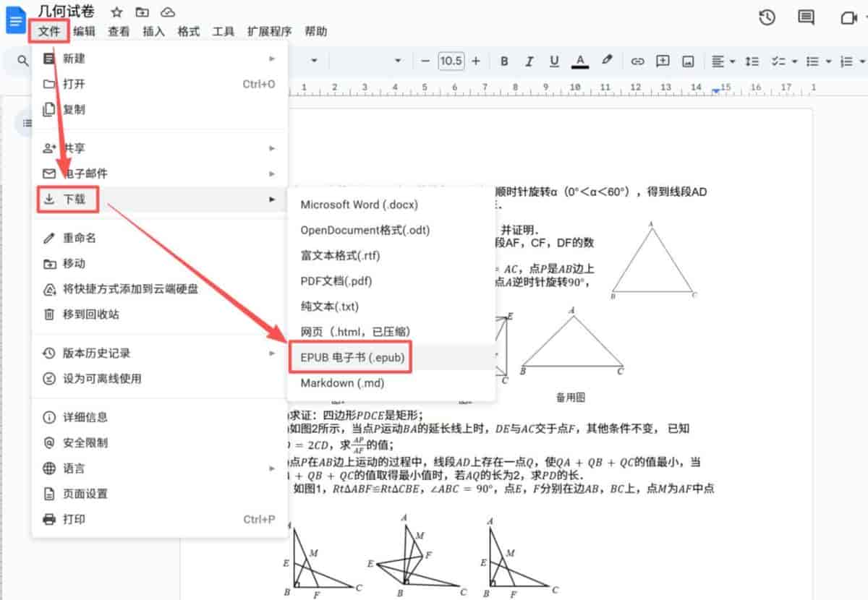
Task: Select 将快捷方式添加到云端硬盘
Action: tap(160, 288)
